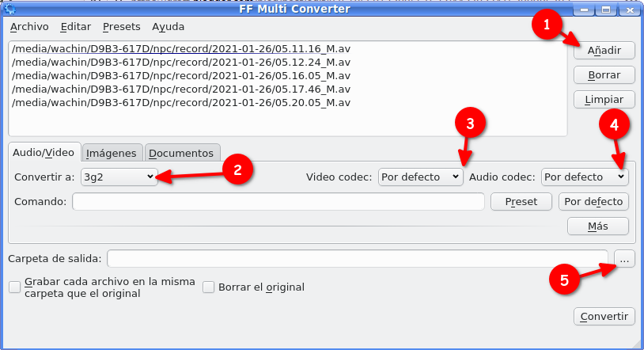644x350 pixels.
Task: Switch to the Audio/Video tab
Action: coord(44,153)
